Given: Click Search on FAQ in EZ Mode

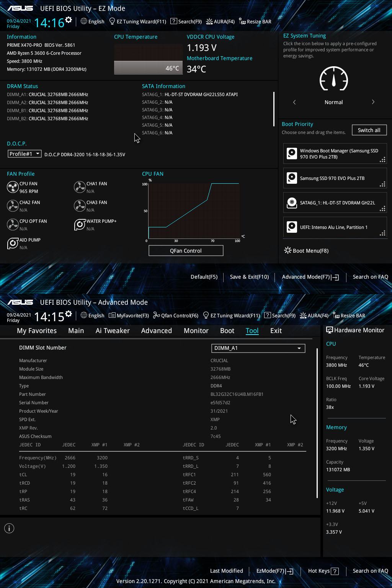Looking at the screenshot, I should [x=370, y=277].
